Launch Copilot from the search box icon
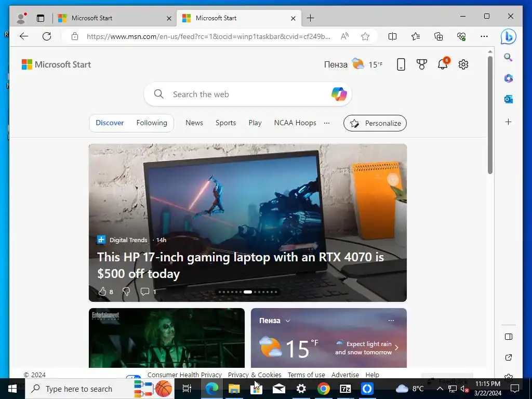 pyautogui.click(x=339, y=94)
